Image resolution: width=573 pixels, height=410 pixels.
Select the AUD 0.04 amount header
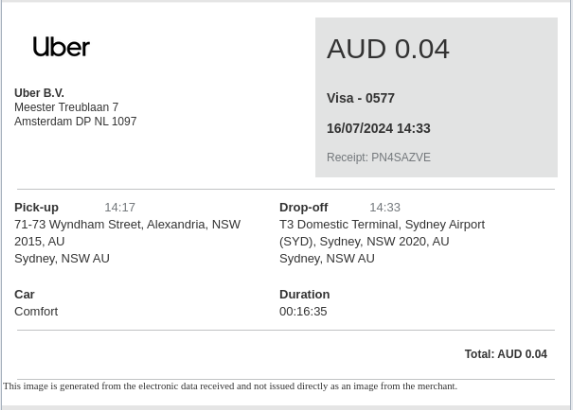(388, 49)
